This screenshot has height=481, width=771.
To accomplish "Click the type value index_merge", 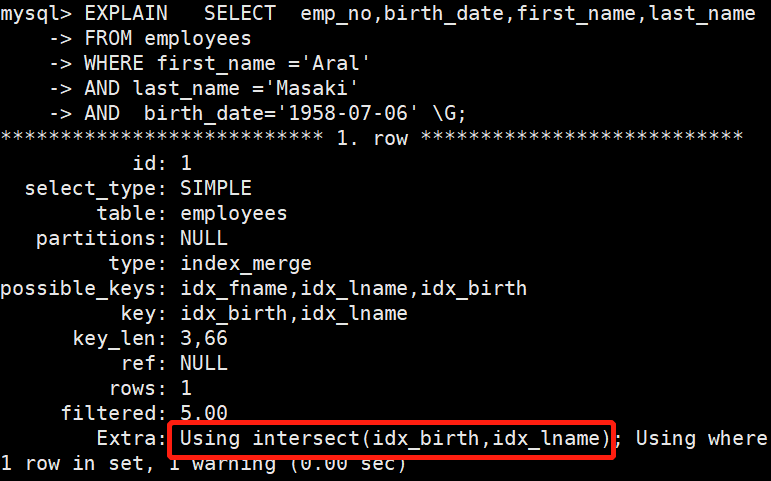I will [246, 263].
